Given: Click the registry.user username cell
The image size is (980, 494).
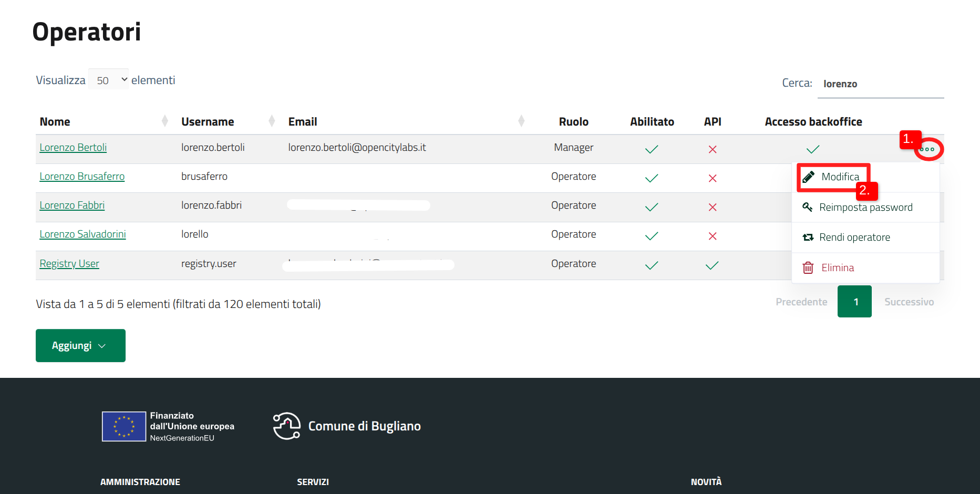Looking at the screenshot, I should click(209, 263).
